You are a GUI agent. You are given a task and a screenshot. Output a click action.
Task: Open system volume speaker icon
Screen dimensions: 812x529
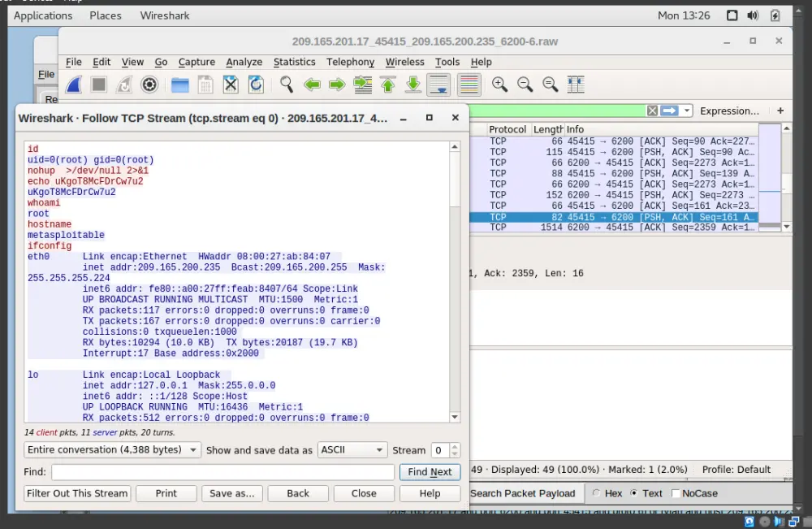pos(753,15)
